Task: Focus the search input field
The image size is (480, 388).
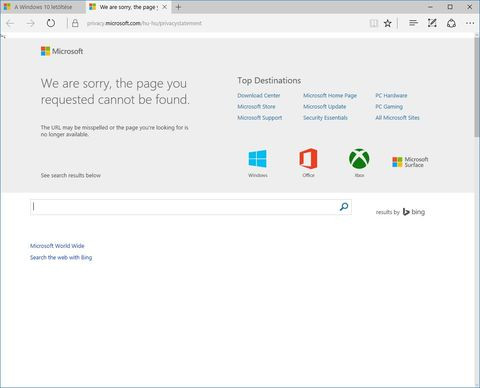Action: coord(191,207)
